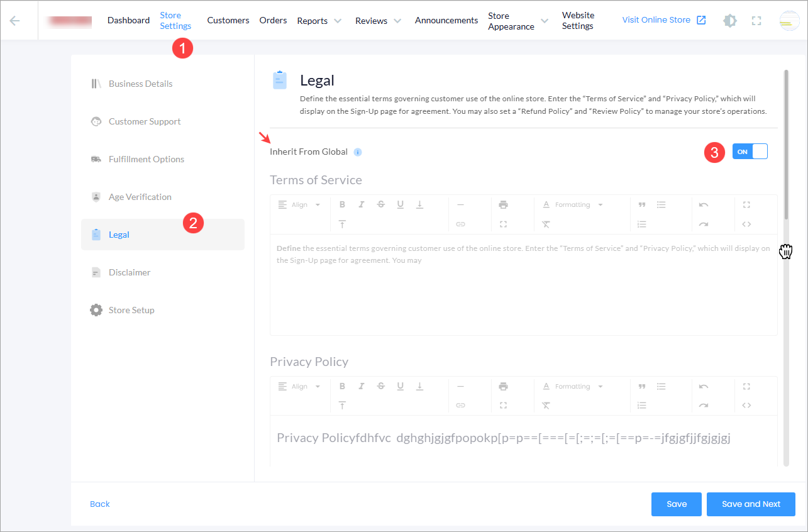Expand the Store Appearance menu

pyautogui.click(x=519, y=21)
